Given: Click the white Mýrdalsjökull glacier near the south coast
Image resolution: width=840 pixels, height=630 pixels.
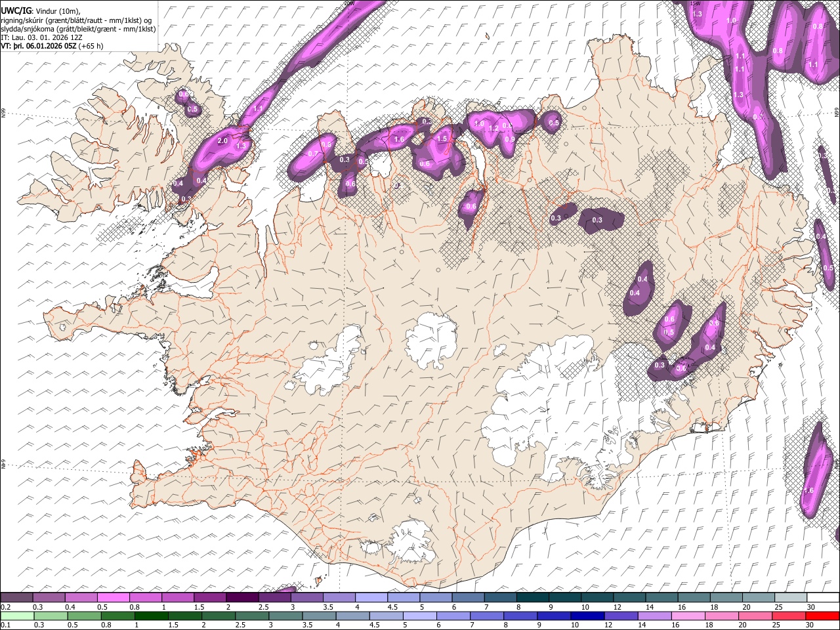Looking at the screenshot, I should [x=410, y=541].
